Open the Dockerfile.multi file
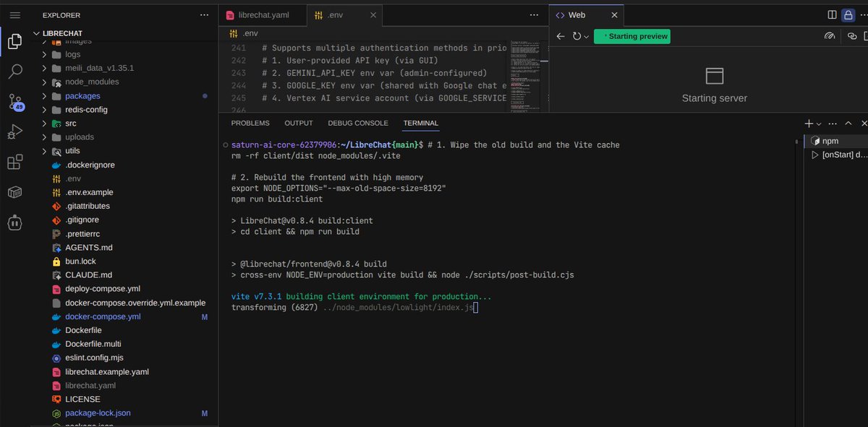The height and width of the screenshot is (427, 868). click(93, 344)
